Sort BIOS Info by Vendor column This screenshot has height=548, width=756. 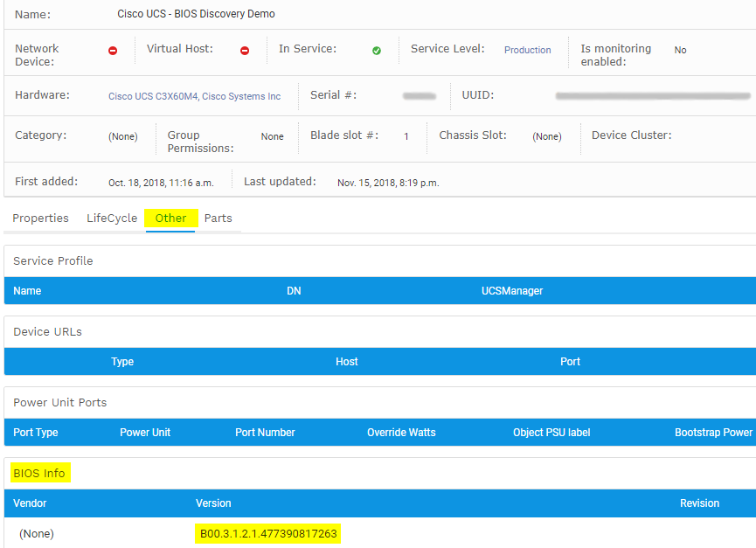(x=30, y=503)
